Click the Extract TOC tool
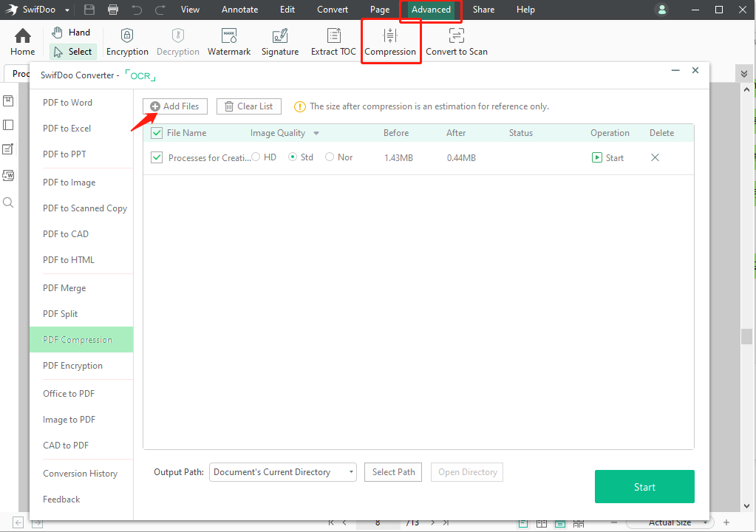Image resolution: width=756 pixels, height=532 pixels. click(x=333, y=41)
